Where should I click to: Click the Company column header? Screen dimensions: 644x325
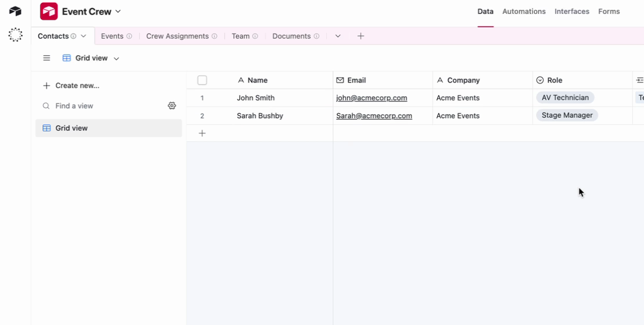[x=483, y=80]
